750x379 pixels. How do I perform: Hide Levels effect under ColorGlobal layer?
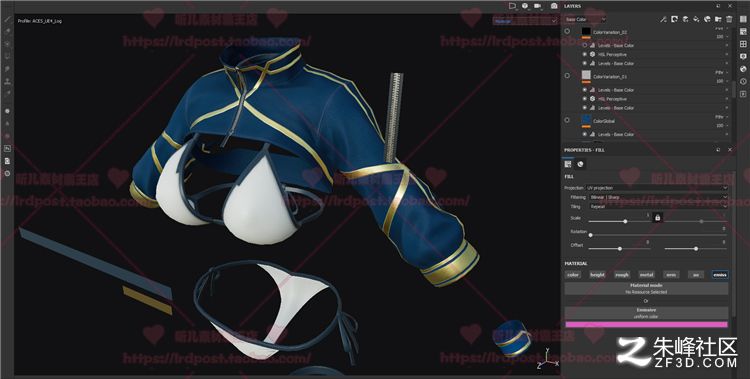pos(585,134)
